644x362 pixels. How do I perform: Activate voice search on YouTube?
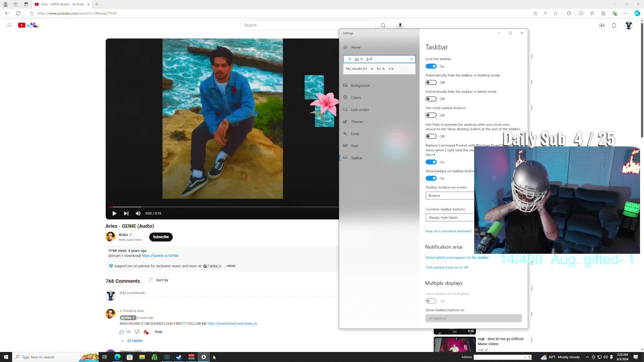coord(400,25)
